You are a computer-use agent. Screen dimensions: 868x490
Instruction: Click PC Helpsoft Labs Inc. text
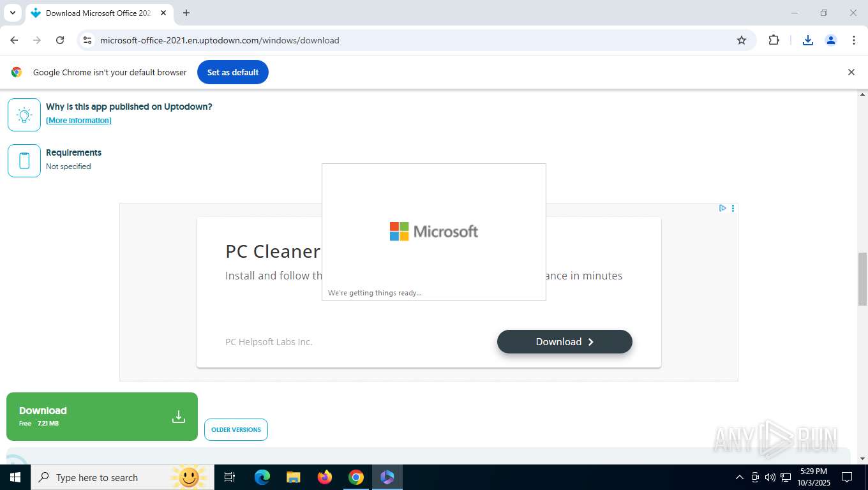coord(269,342)
